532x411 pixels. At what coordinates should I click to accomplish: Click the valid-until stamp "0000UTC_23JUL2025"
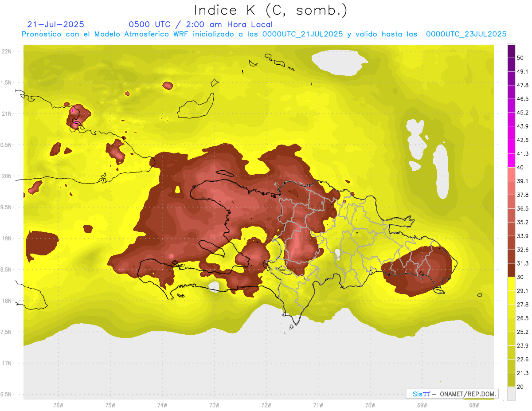click(466, 34)
